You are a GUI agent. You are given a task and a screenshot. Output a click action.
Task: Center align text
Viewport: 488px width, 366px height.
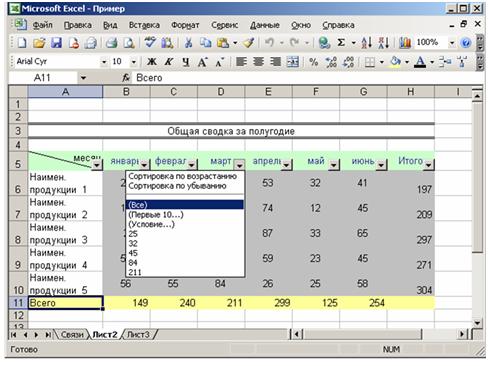click(x=258, y=62)
